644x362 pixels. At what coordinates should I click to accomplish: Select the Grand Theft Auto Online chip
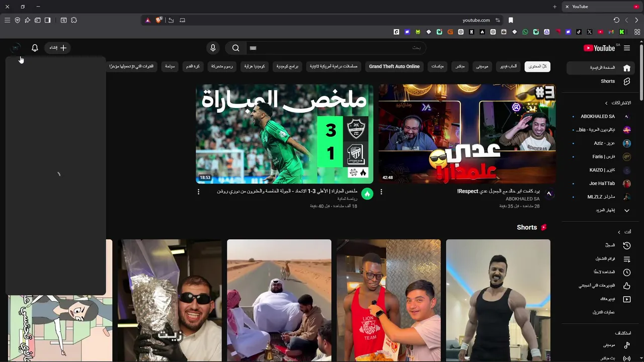point(394,66)
